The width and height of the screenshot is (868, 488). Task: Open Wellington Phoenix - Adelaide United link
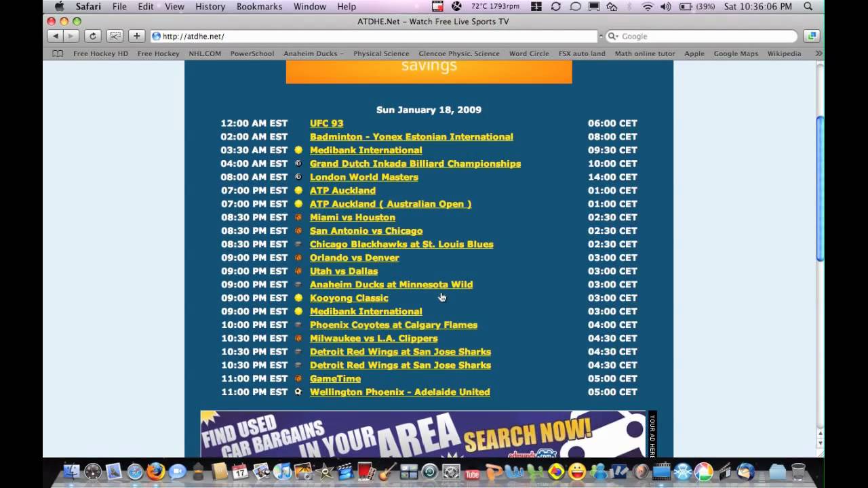tap(399, 392)
